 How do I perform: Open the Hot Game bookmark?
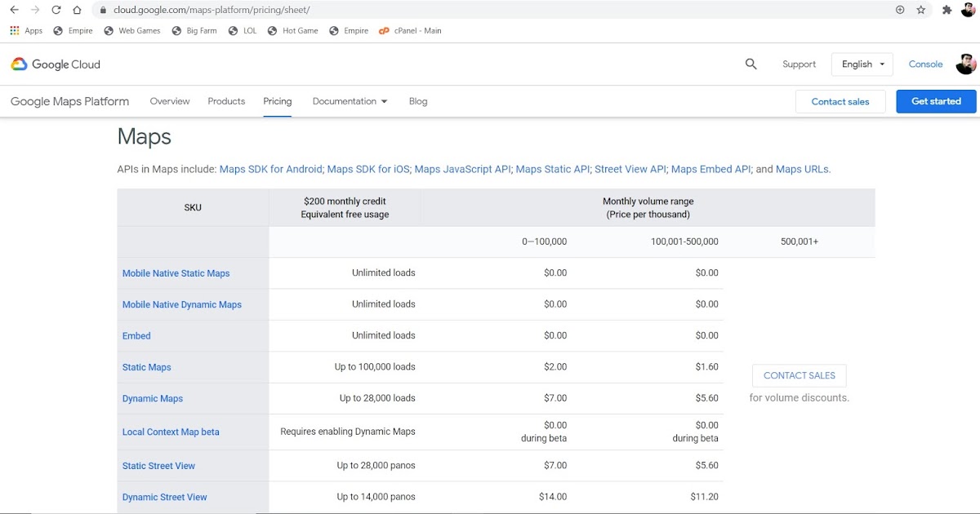[x=292, y=30]
